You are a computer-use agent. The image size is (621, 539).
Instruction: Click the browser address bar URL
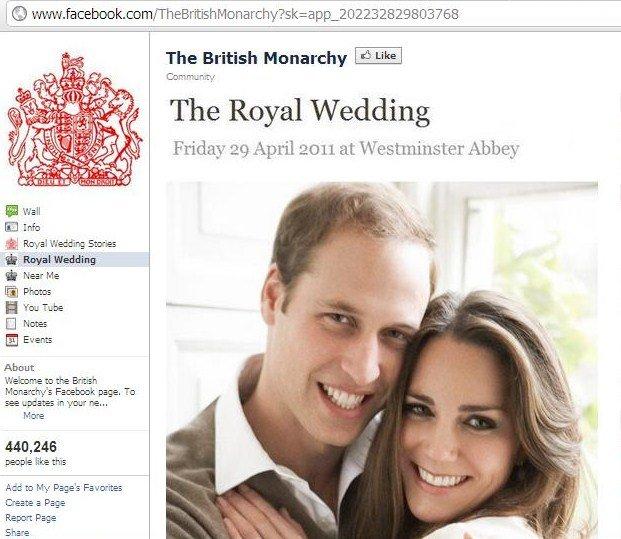coord(245,14)
